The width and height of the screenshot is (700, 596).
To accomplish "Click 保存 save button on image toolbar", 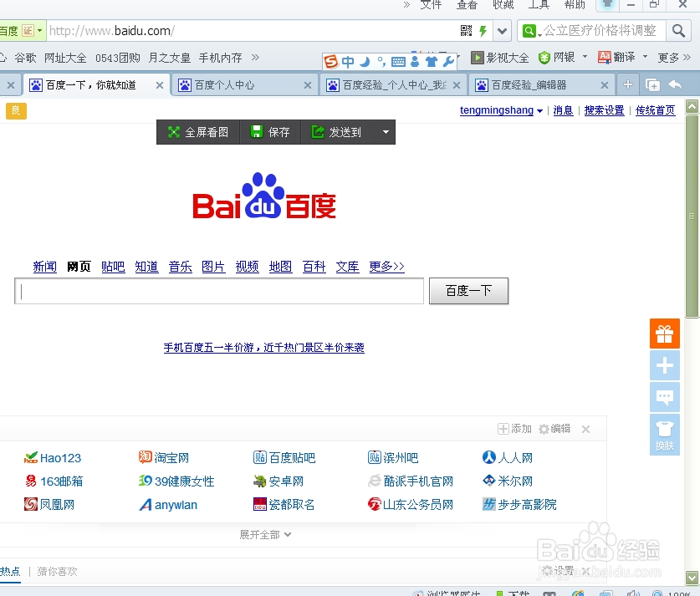I will (x=270, y=132).
